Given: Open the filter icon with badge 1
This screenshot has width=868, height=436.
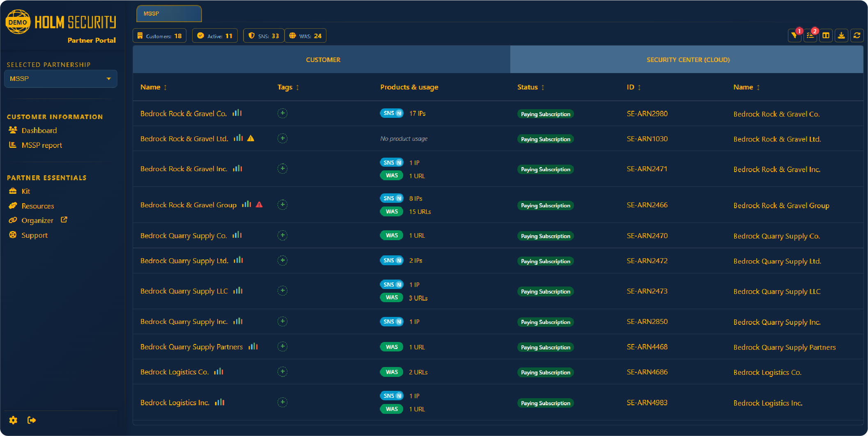Looking at the screenshot, I should tap(795, 36).
